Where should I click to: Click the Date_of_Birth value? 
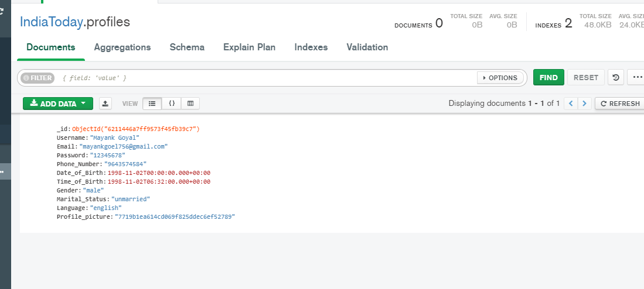click(x=159, y=173)
